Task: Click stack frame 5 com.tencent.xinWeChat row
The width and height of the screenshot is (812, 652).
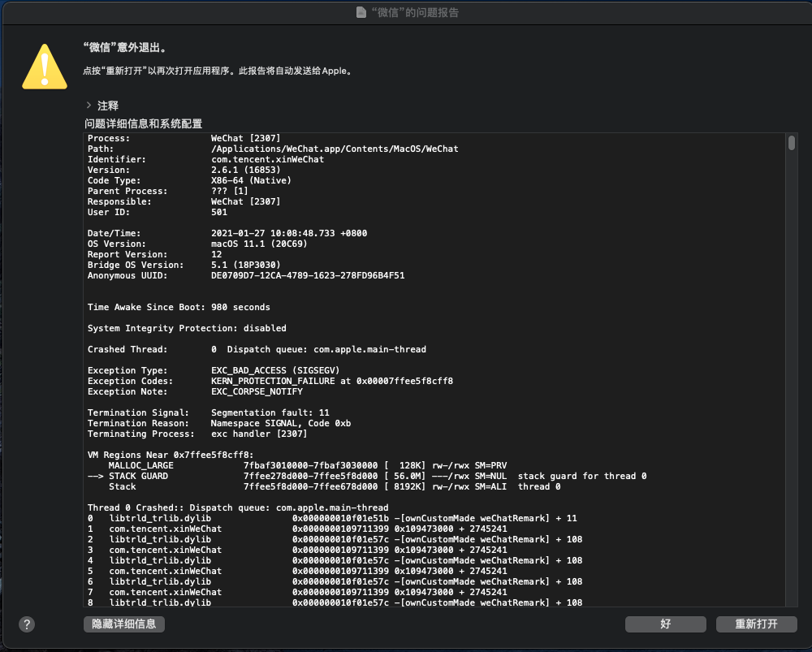Action: (x=297, y=572)
